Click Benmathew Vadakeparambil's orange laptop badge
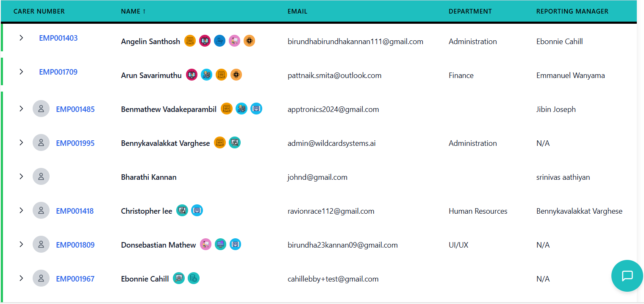644x304 pixels. [227, 109]
